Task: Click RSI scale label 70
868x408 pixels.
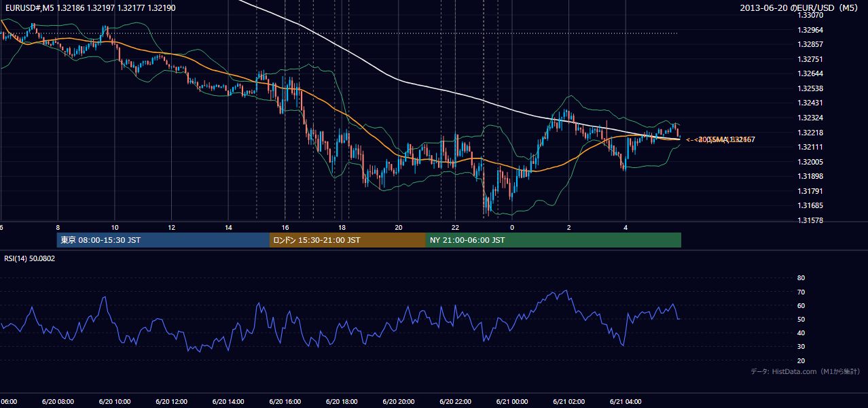Action: coord(801,292)
